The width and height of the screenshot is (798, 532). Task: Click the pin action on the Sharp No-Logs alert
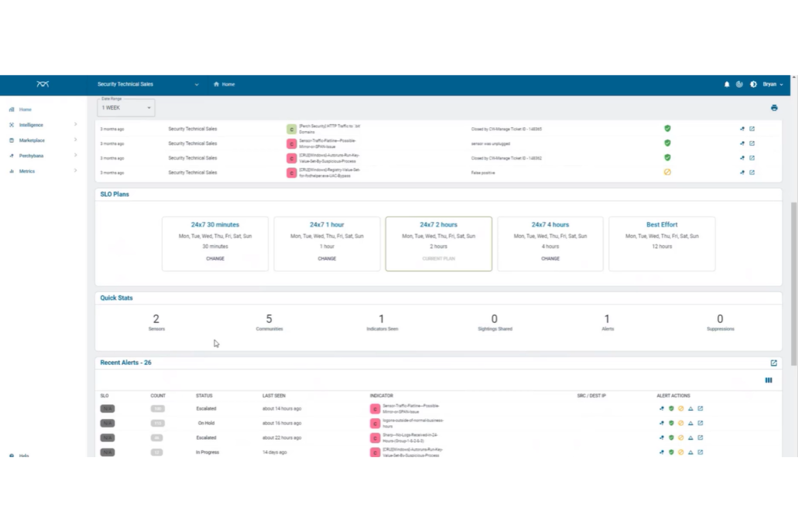click(661, 438)
